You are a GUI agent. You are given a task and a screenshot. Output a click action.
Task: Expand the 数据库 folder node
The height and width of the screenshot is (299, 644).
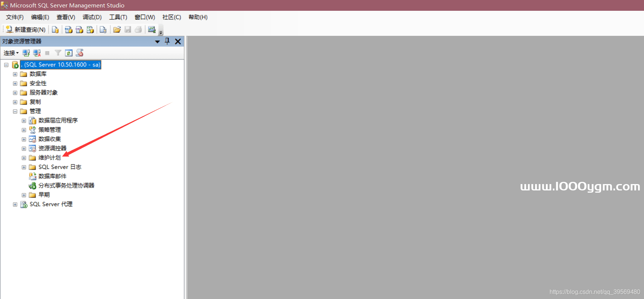click(15, 74)
